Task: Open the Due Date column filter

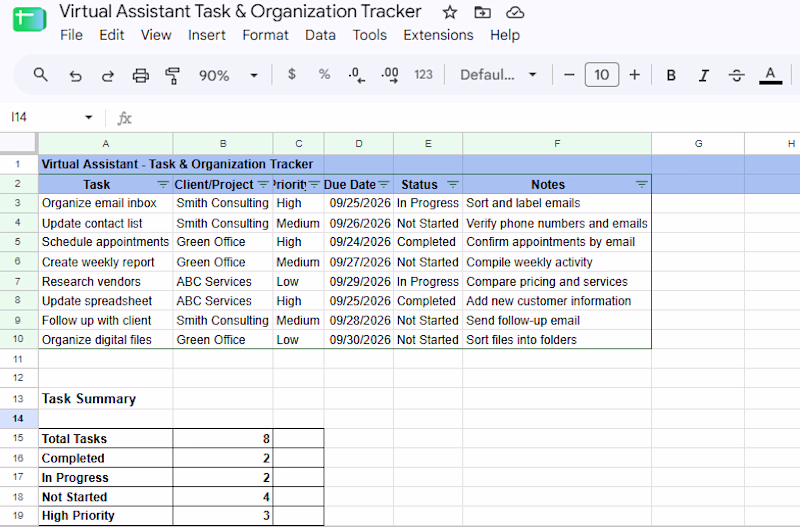Action: pos(384,184)
